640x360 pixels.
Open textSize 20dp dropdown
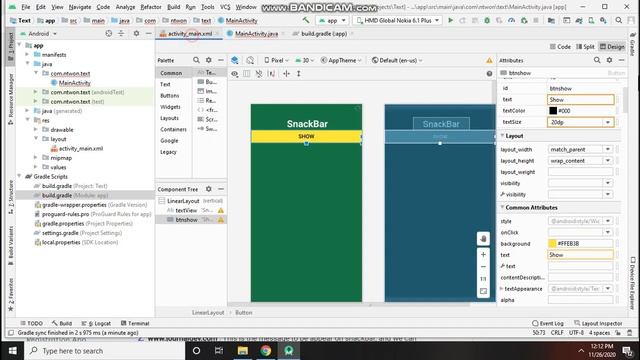coord(608,122)
